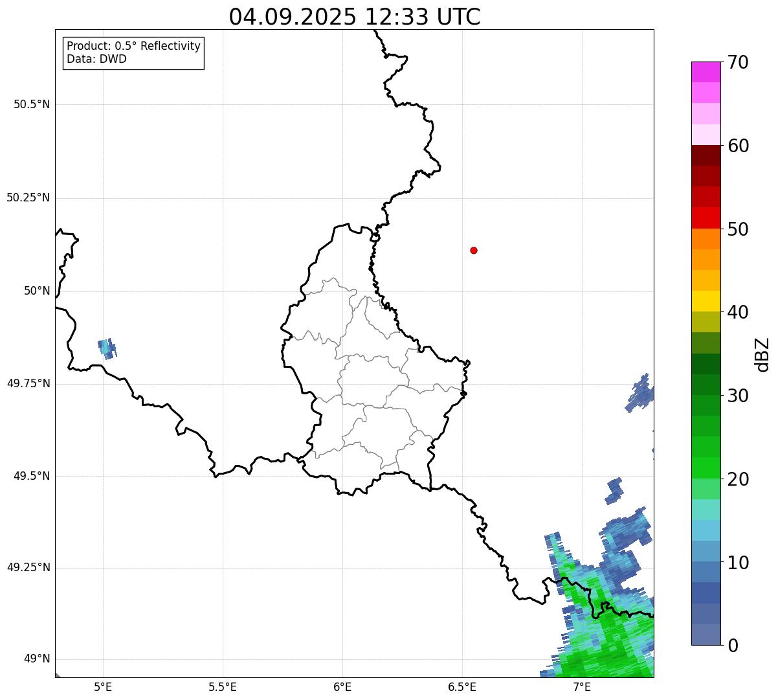Pick the bright green swatch just above 20
The width and height of the screenshot is (778, 700).
click(706, 468)
